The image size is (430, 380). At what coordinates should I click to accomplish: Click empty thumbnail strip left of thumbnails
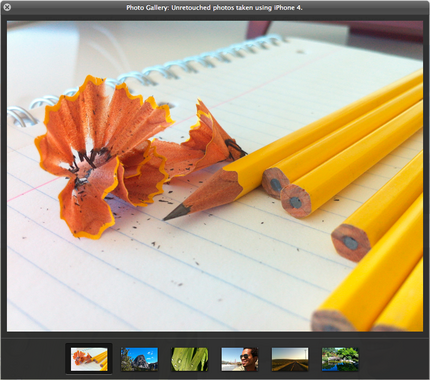(x=33, y=359)
